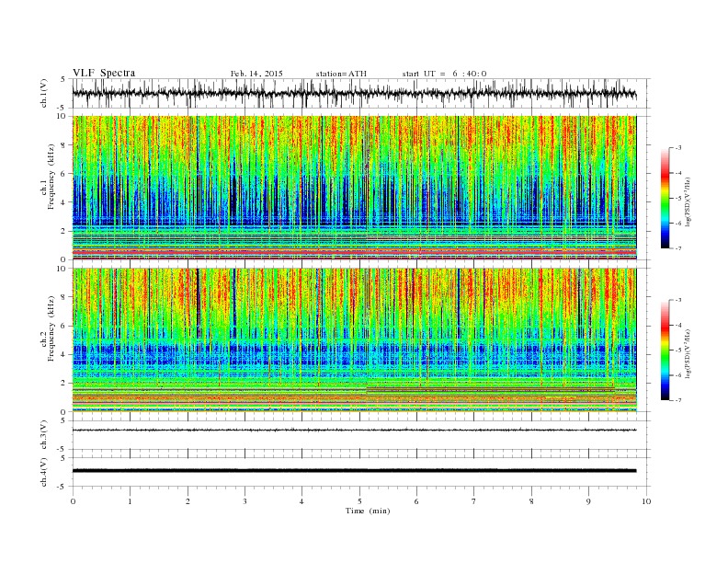Click the "4" kHz tick of ch.2 spectrogram

64,355
